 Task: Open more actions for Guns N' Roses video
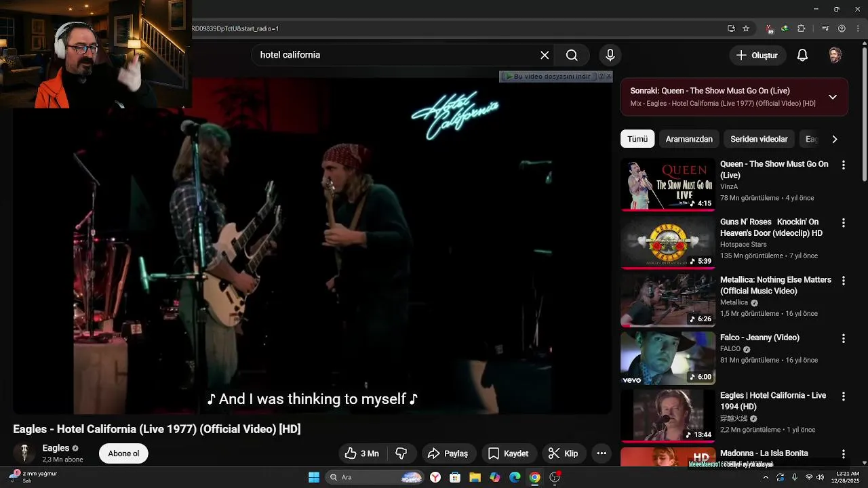tap(844, 222)
